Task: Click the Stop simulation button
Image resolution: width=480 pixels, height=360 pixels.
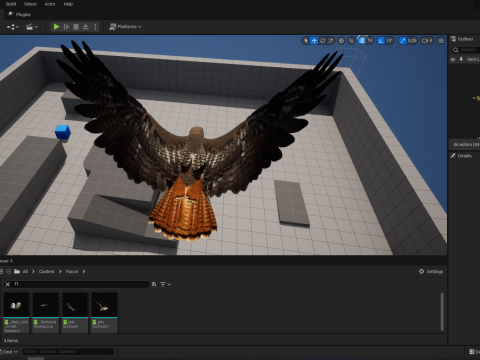Action: [76, 27]
